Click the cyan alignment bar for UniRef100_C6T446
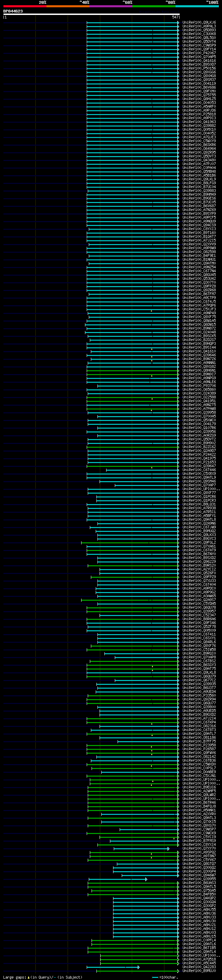222x980 pixels. (143, 470)
